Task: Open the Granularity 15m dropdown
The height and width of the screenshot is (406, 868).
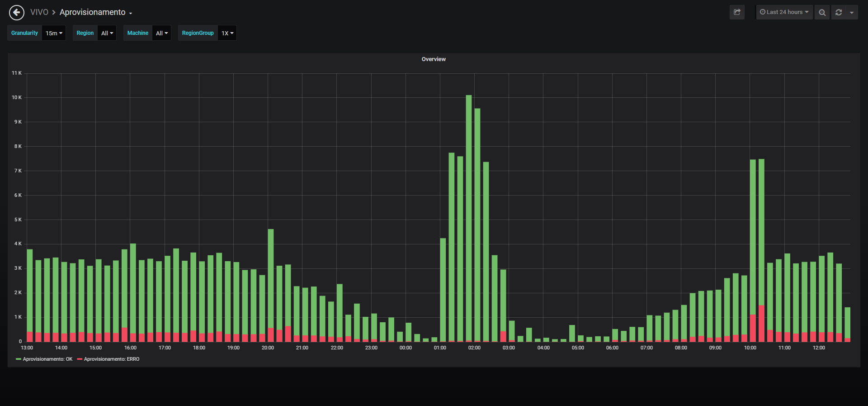Action: tap(54, 33)
